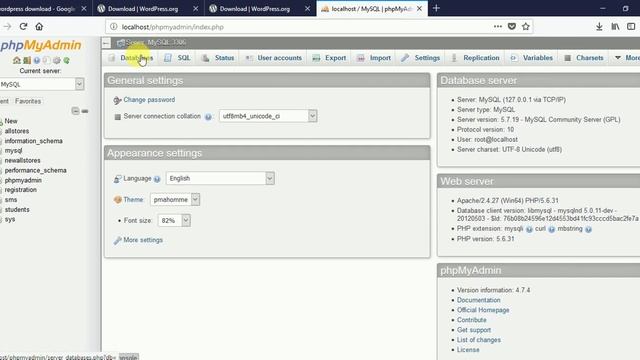Open the List of changes link

tap(478, 340)
